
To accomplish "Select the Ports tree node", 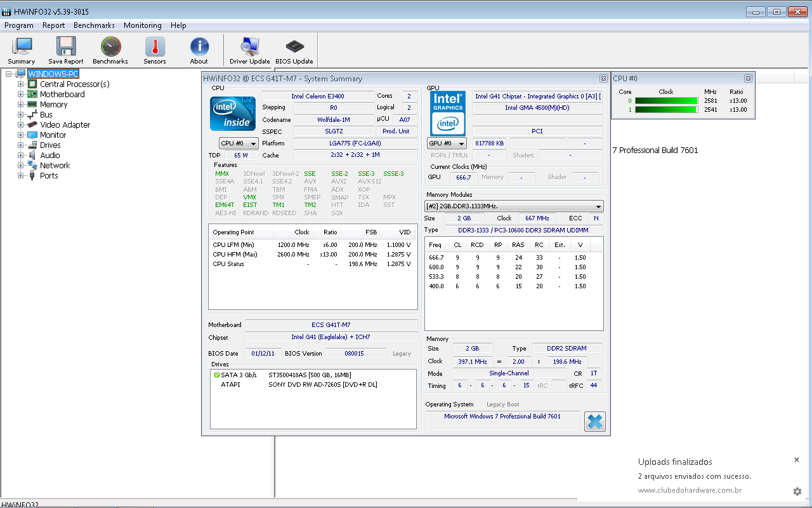I will pyautogui.click(x=49, y=175).
